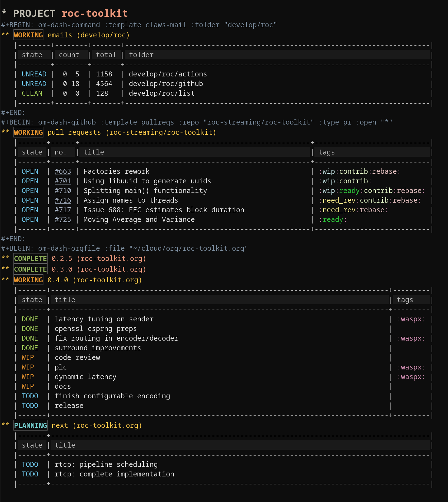Click the PLANNING keyword badge
448x502 pixels.
[x=31, y=426]
